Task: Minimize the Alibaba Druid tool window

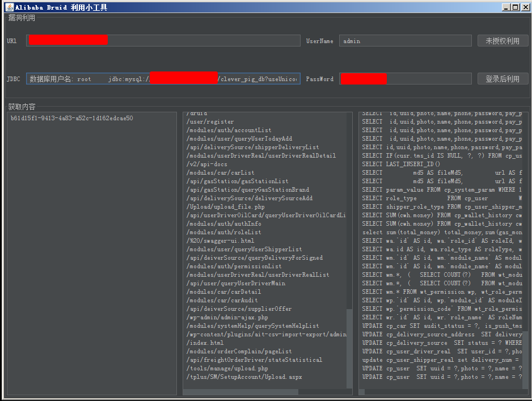Action: [506, 7]
